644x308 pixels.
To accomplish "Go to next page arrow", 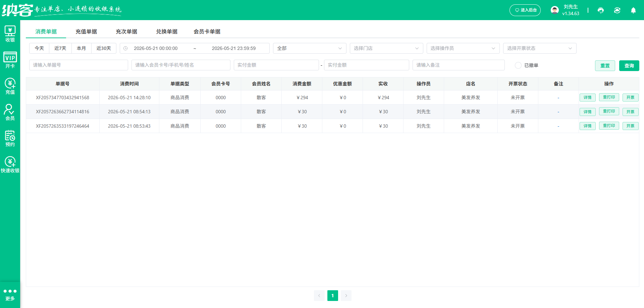I will click(346, 296).
